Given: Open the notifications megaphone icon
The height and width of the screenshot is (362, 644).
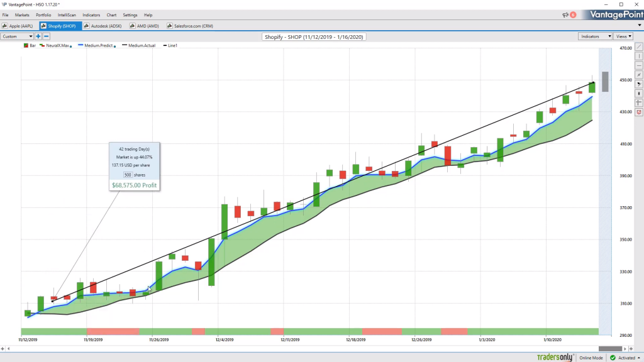Looking at the screenshot, I should [x=565, y=15].
